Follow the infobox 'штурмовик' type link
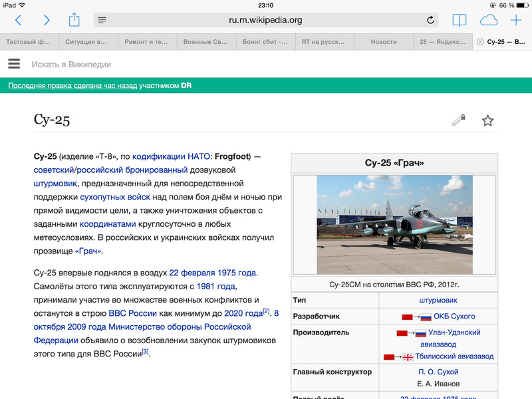532x399 pixels. pyautogui.click(x=438, y=301)
